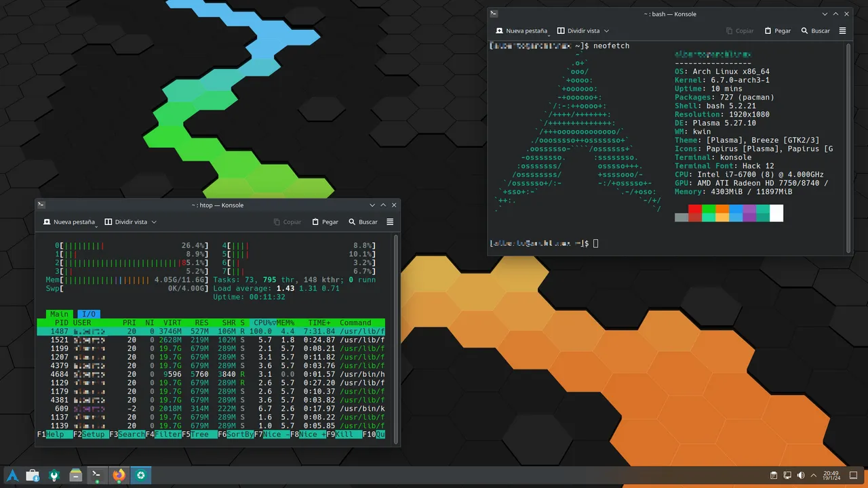This screenshot has height=488, width=868.
Task: Open network connections tray icon
Action: coord(787,475)
